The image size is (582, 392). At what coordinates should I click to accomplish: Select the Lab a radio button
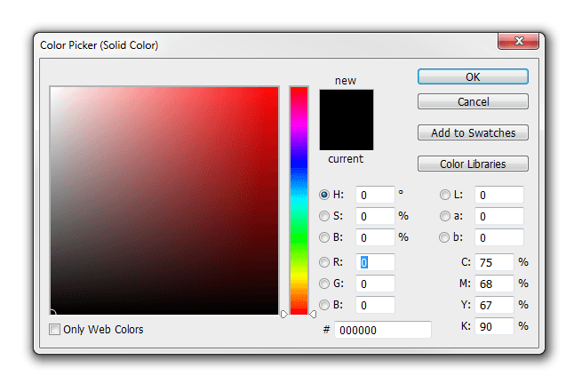tap(444, 216)
